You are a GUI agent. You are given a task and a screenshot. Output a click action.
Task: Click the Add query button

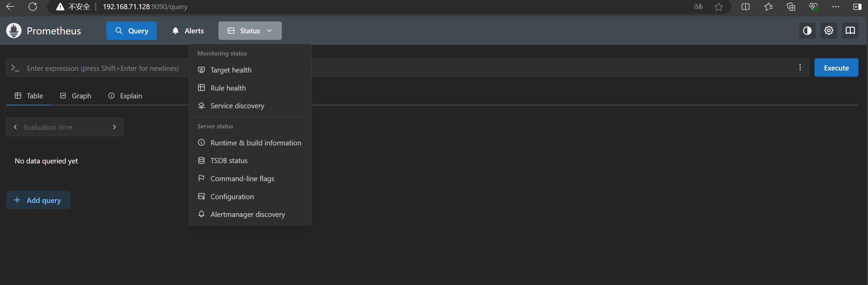click(x=38, y=200)
